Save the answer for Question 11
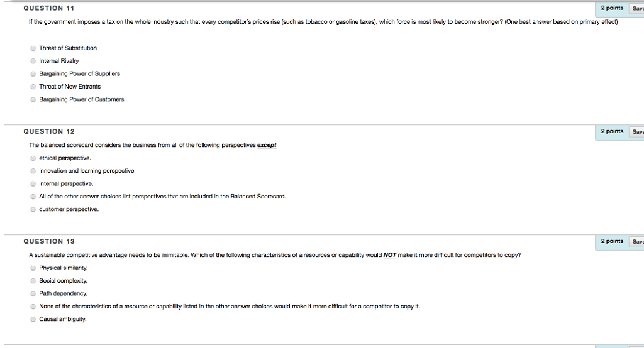644x348 pixels. [636, 8]
